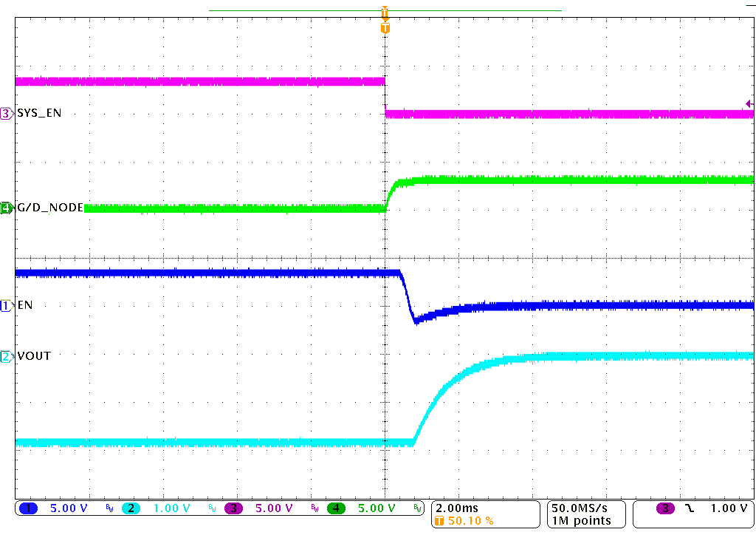Click the channel 1 blue badge

pyautogui.click(x=29, y=508)
